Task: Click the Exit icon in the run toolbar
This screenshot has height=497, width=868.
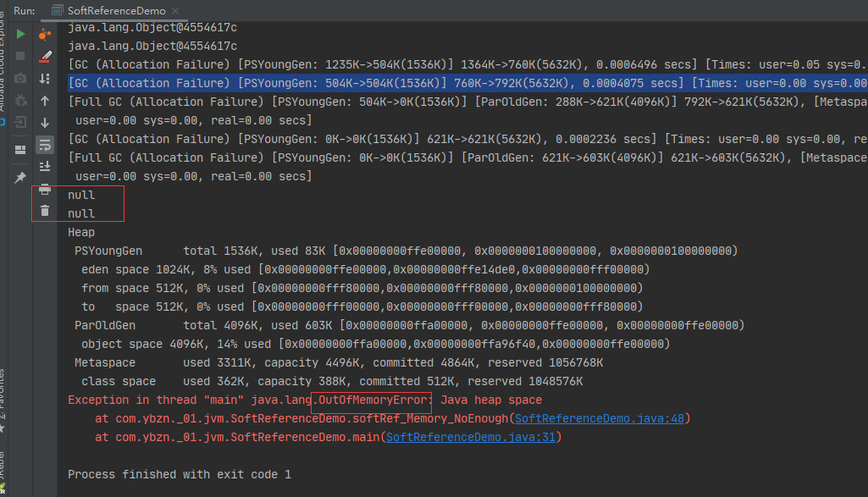Action: pyautogui.click(x=20, y=122)
